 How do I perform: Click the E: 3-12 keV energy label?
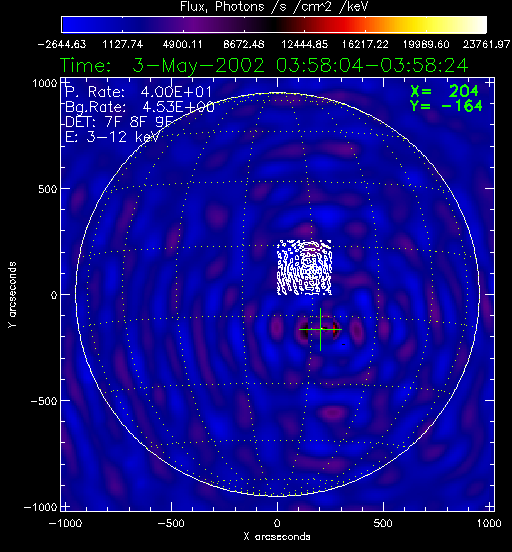[112, 137]
